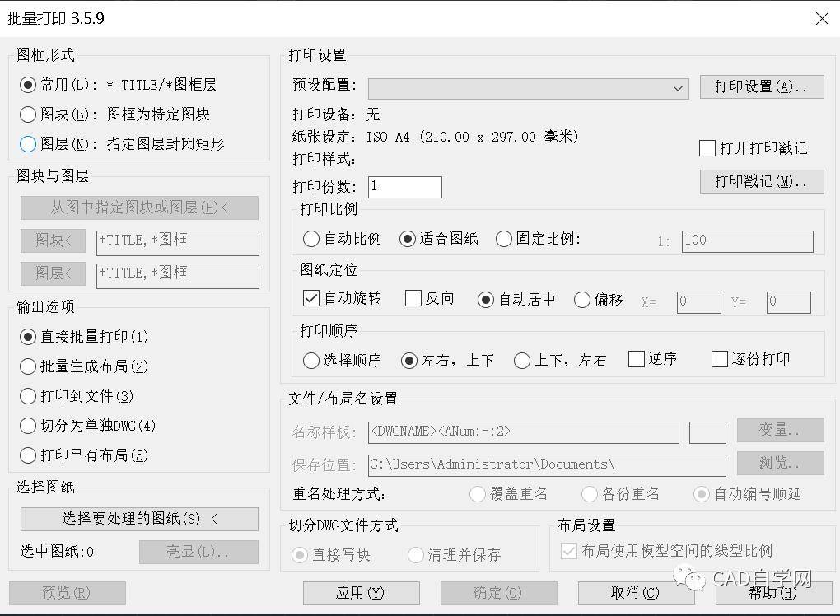Image resolution: width=840 pixels, height=616 pixels.
Task: Click paper size text ISO A4
Action: [473, 138]
